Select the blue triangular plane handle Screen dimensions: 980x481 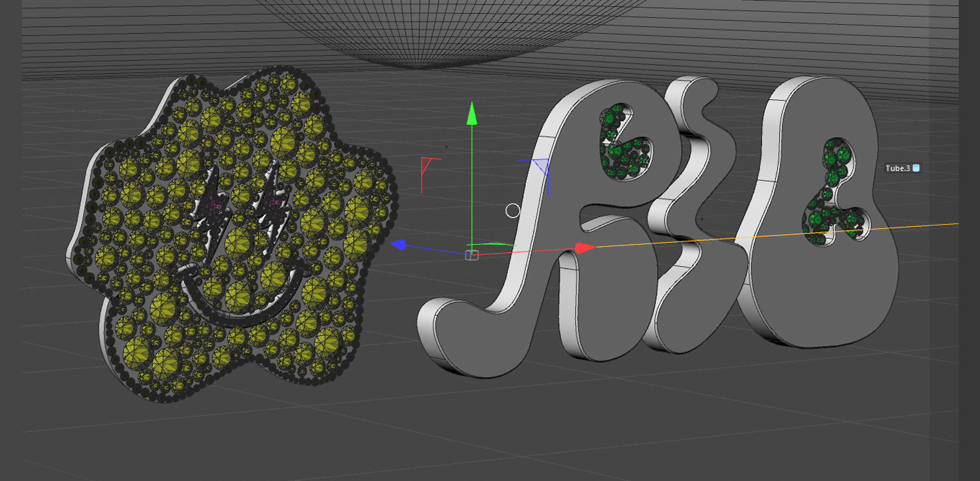(x=541, y=166)
